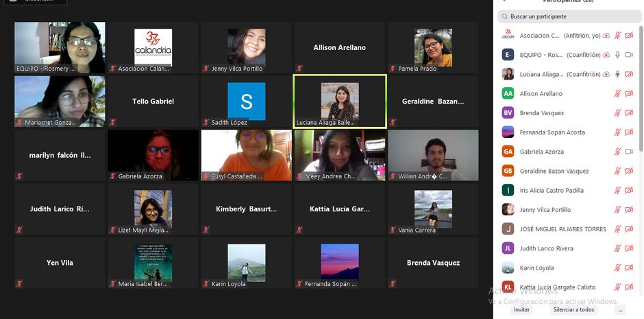This screenshot has width=644, height=319.
Task: Select Mariacnet Gonza... video tile
Action: click(x=60, y=102)
